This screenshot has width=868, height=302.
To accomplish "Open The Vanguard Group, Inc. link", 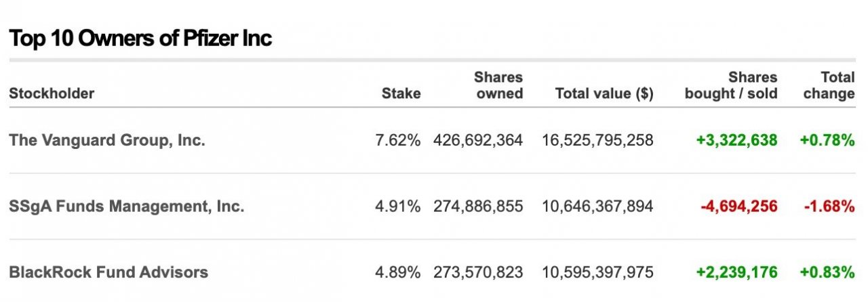I will coord(107,140).
